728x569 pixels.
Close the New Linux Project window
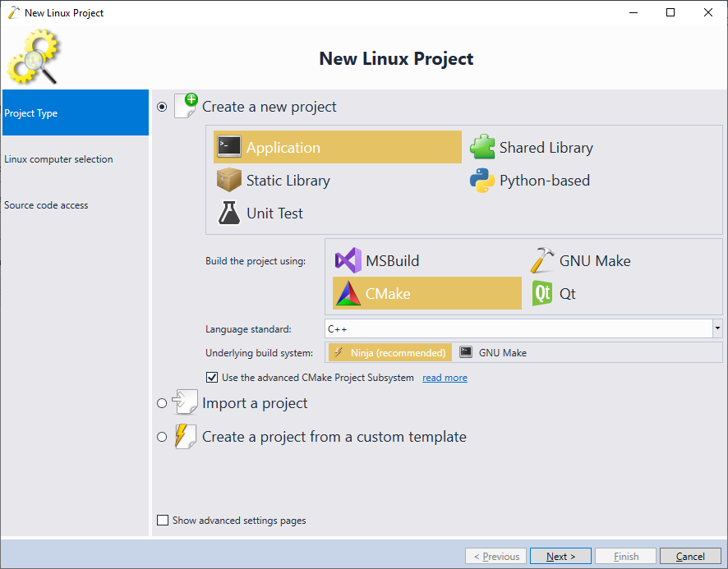pyautogui.click(x=708, y=12)
